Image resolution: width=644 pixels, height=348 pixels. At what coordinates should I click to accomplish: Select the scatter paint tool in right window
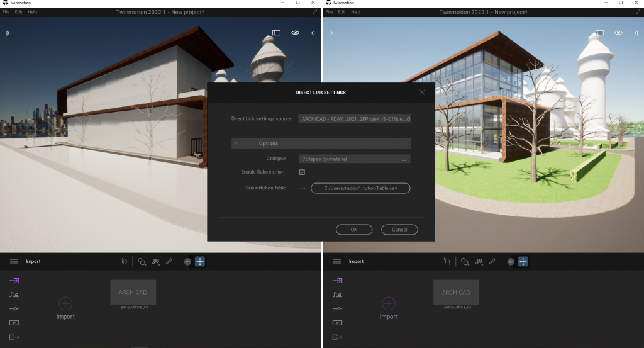click(479, 261)
